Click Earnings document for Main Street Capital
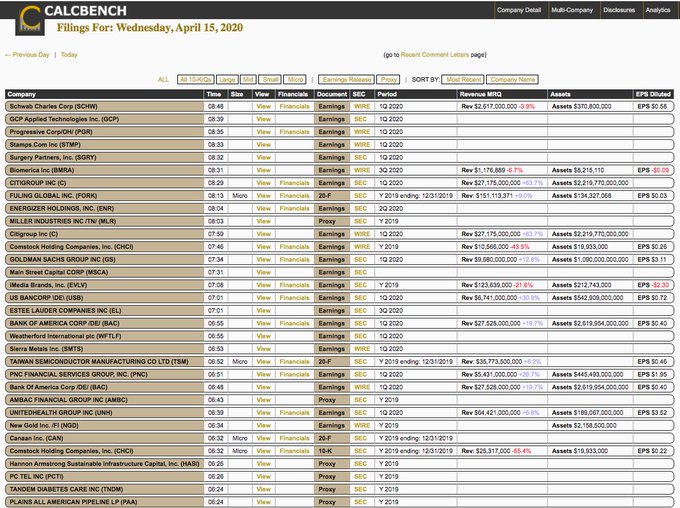680x508 pixels. tap(332, 272)
